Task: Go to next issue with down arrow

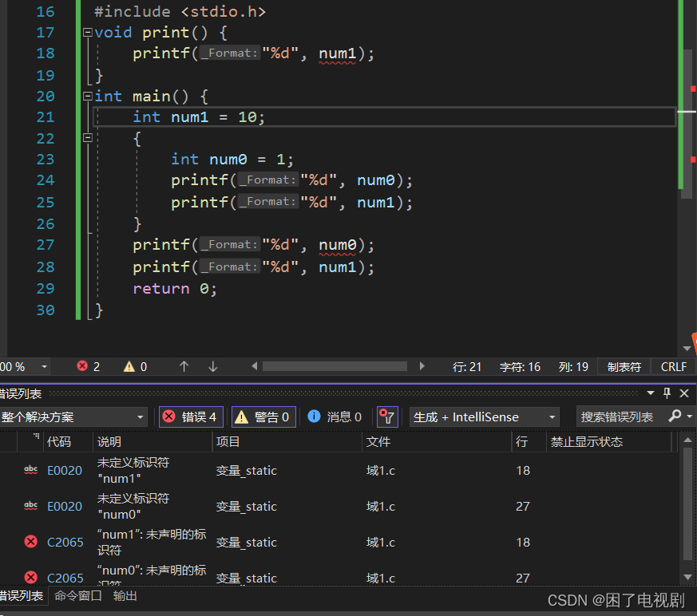Action: 213,366
